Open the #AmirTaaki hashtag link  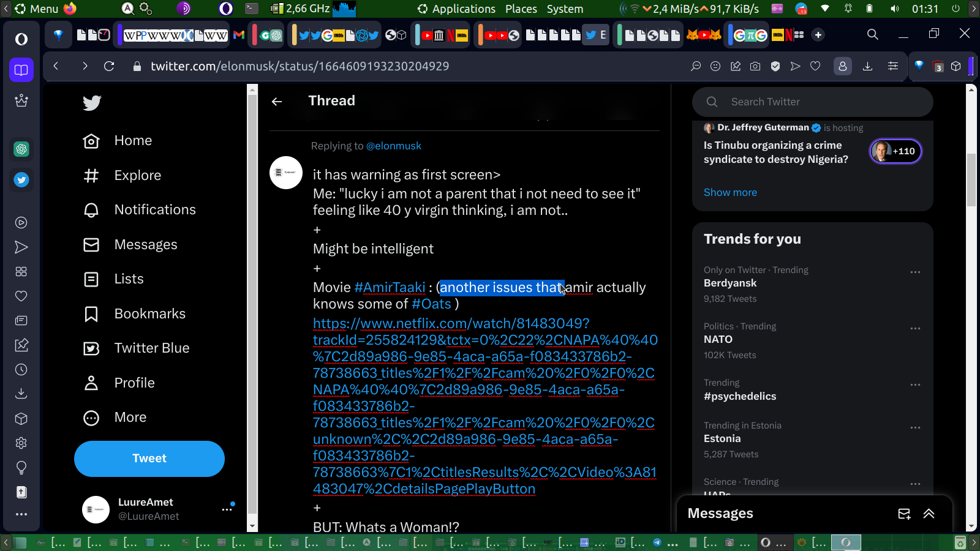390,288
